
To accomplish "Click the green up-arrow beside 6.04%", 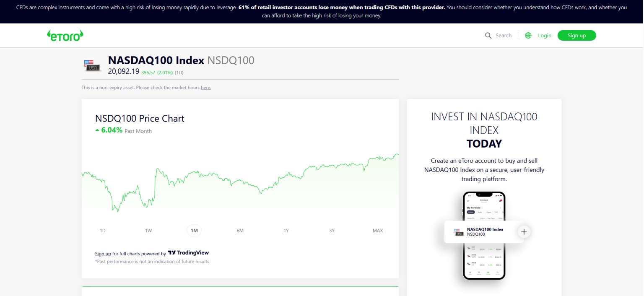I will tap(97, 130).
